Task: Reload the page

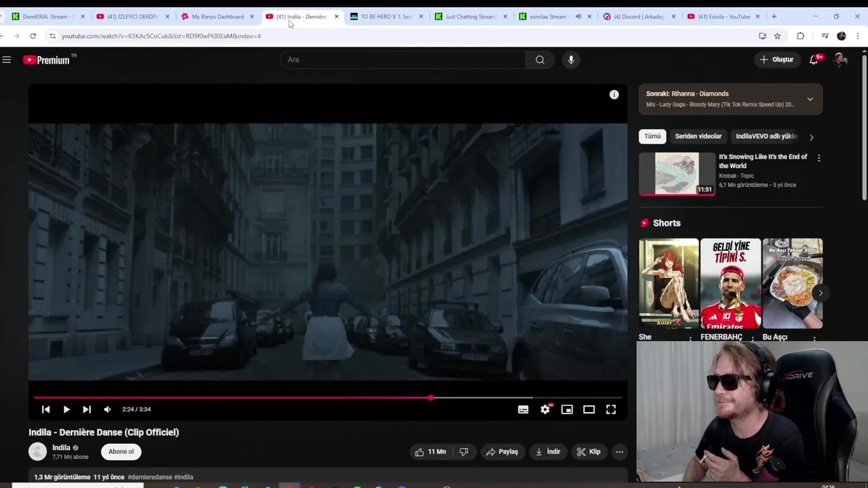Action: (x=33, y=36)
